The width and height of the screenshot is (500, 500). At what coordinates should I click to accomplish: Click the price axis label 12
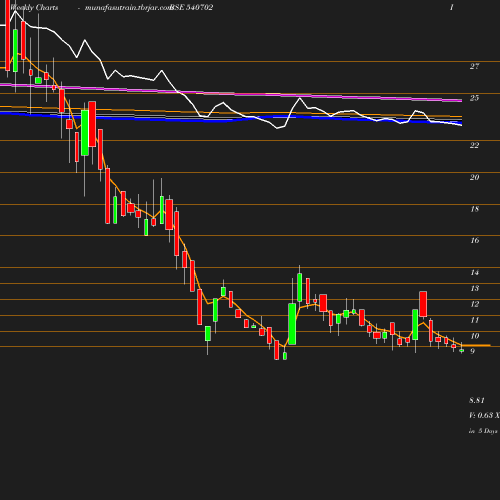pyautogui.click(x=475, y=304)
